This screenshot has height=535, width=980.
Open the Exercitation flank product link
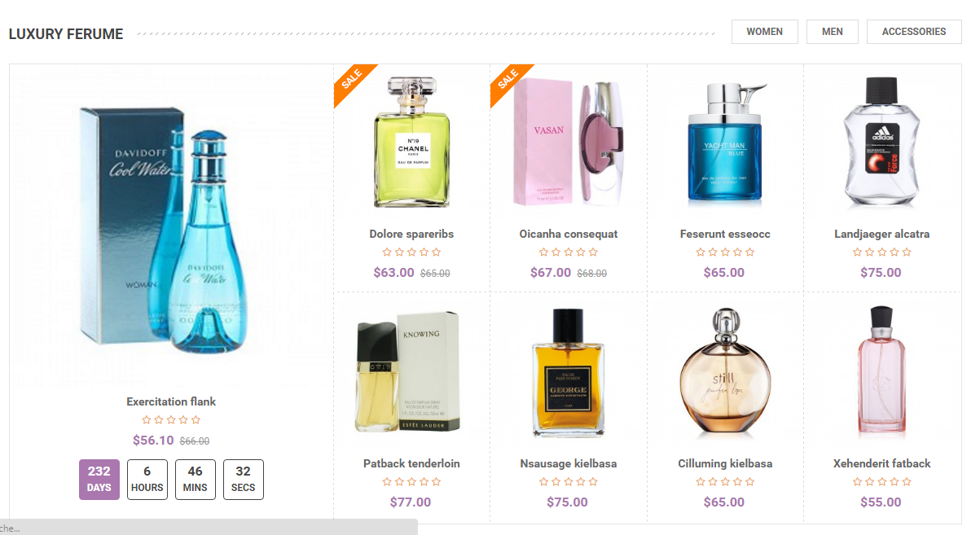pos(171,401)
